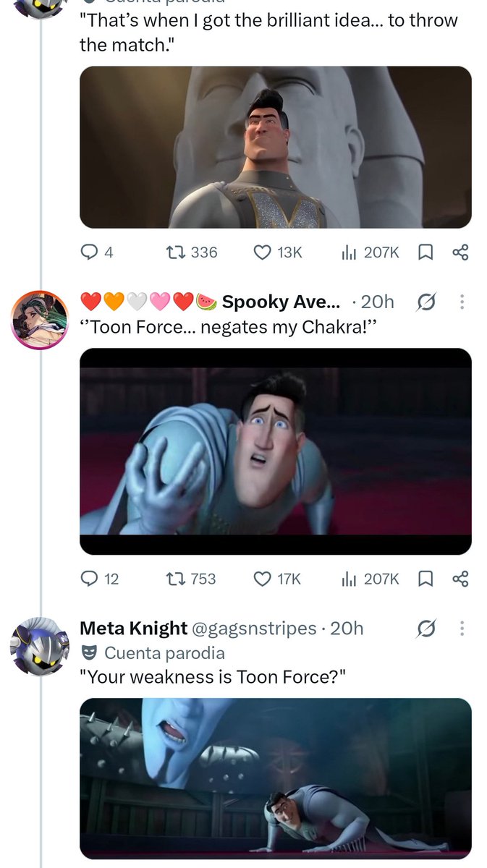
Task: Bookmark the Spooky Ave tweet
Action: coord(426,579)
